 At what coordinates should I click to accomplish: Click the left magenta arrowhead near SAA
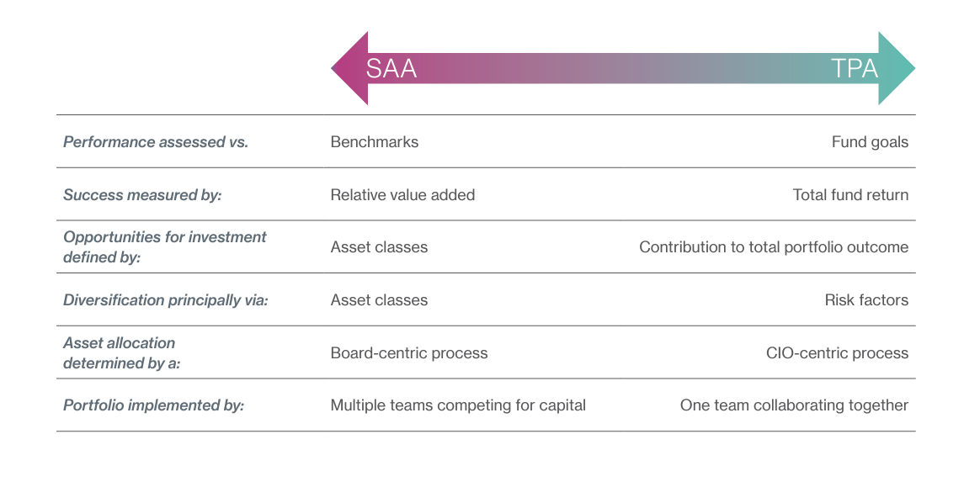349,68
